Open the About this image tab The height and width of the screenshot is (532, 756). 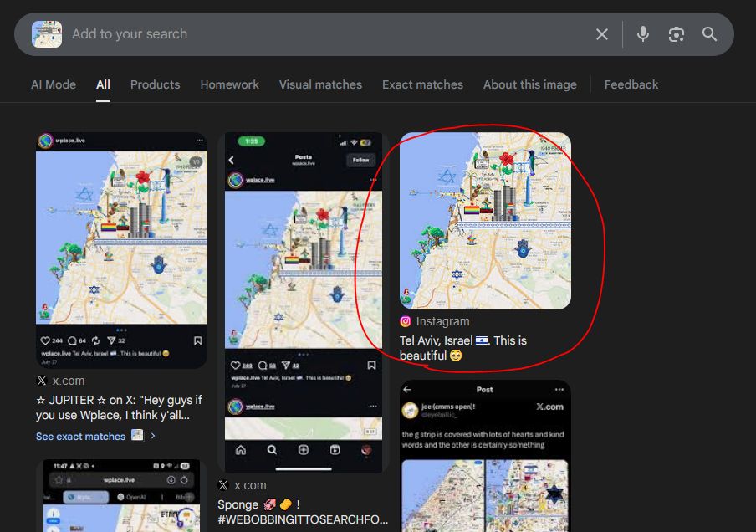tap(530, 84)
